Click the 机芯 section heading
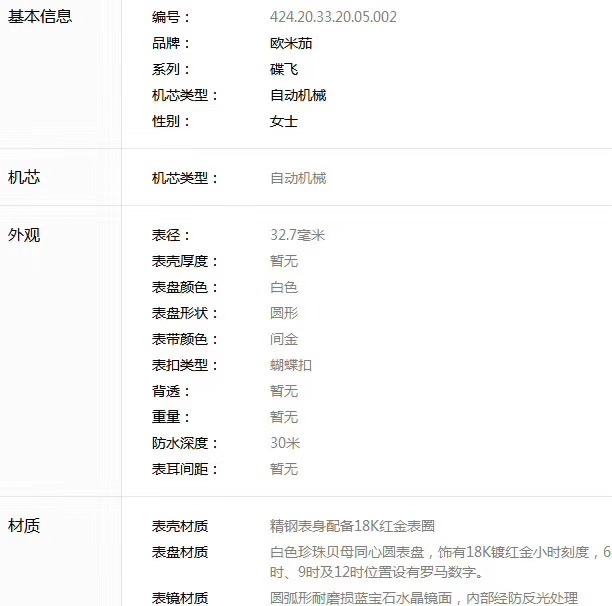The width and height of the screenshot is (612, 606). 24,178
